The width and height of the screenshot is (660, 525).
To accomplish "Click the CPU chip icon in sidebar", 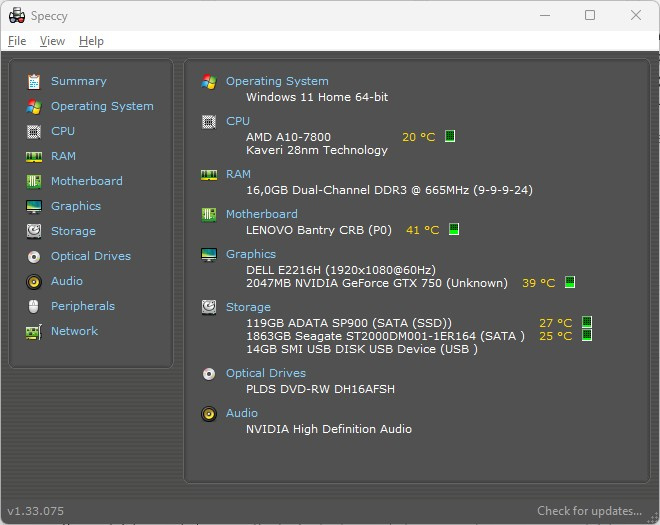I will [x=34, y=132].
